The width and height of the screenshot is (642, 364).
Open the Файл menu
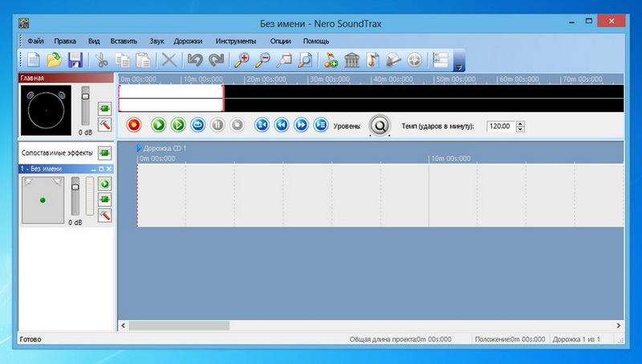pos(35,41)
